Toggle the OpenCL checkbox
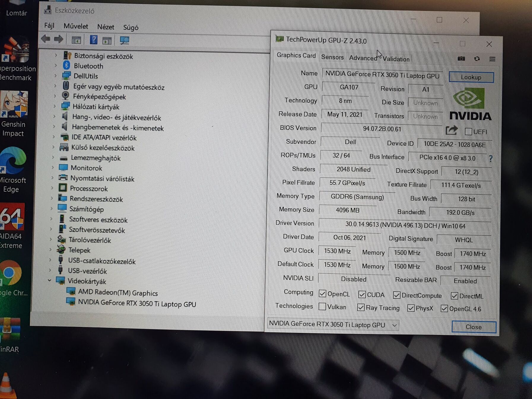Image resolution: width=532 pixels, height=399 pixels. [x=323, y=293]
